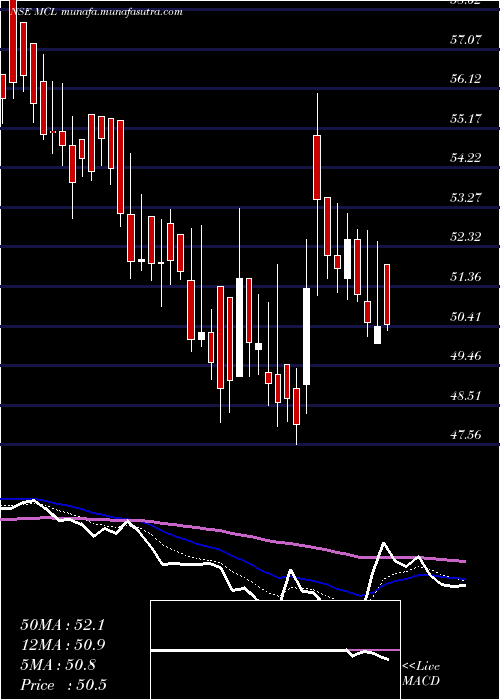Click the large white bullish candle before the gap up
Viewport: 500px width, 700px height.
tap(306, 336)
